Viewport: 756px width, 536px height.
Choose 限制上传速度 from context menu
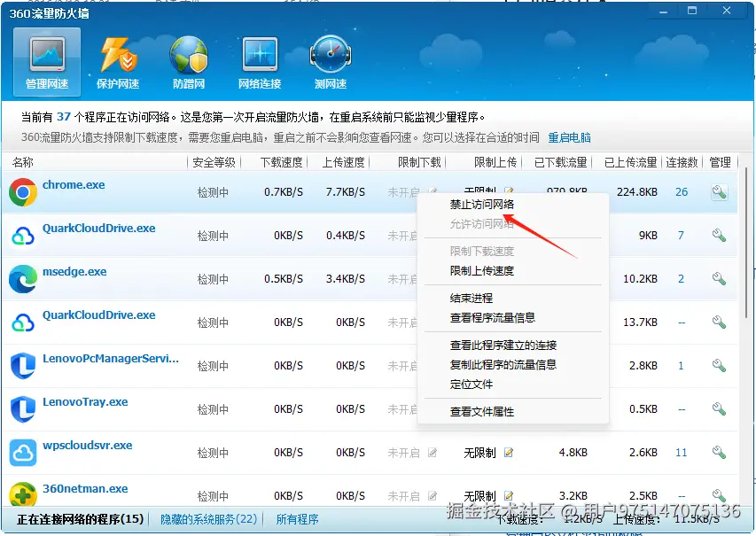481,271
